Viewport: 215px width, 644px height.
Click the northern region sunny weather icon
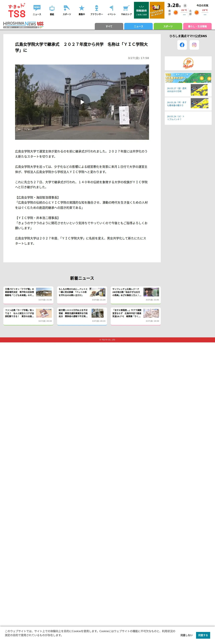197,13
